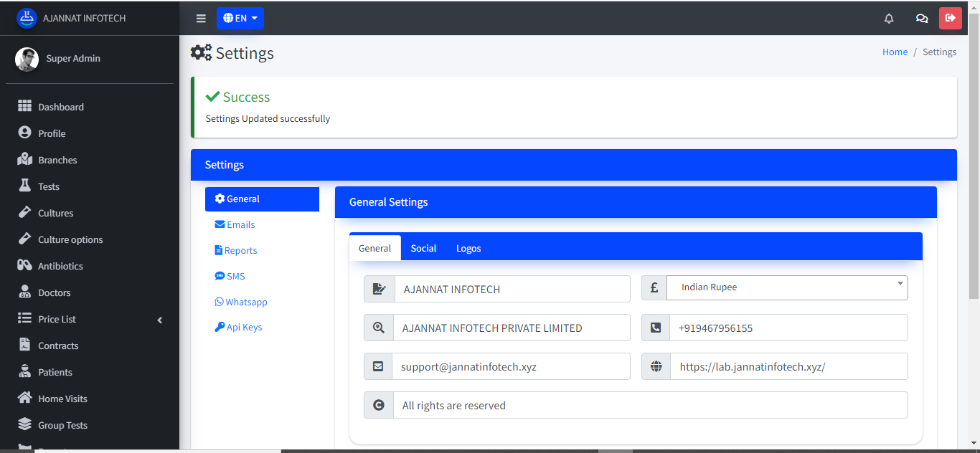Click the Home breadcrumb link
Viewport: 980px width, 453px height.
[x=895, y=52]
